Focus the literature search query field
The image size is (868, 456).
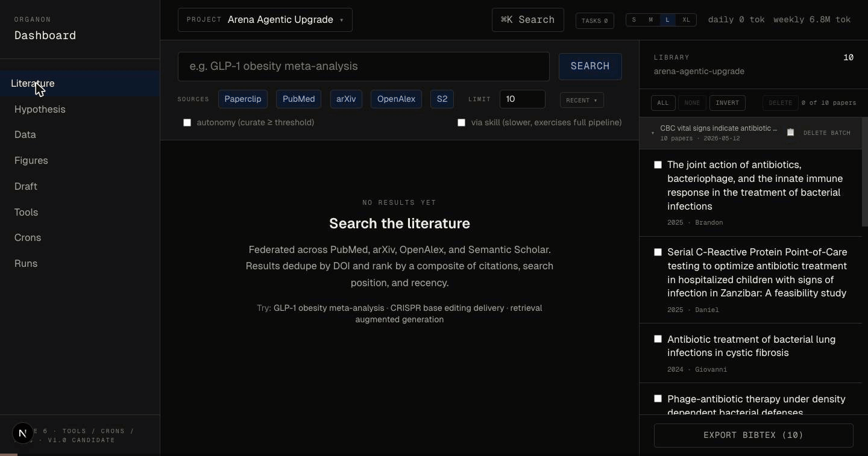tap(363, 66)
